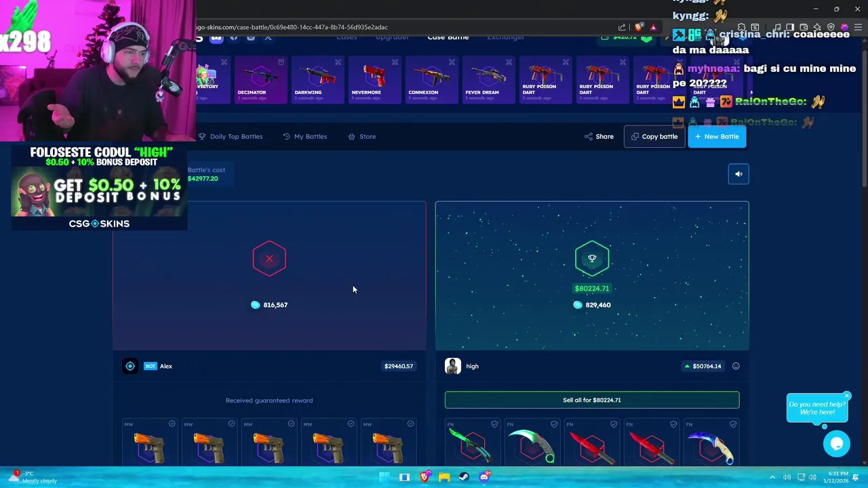Open File Explorer from the taskbar
Viewport: 868px width, 488px height.
tap(444, 477)
